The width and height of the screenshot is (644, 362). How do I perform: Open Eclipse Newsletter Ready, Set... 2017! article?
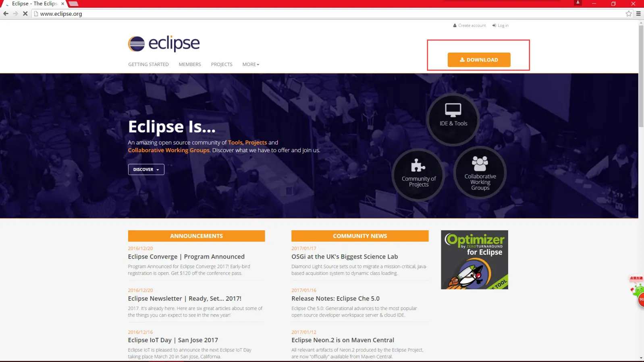tap(185, 298)
